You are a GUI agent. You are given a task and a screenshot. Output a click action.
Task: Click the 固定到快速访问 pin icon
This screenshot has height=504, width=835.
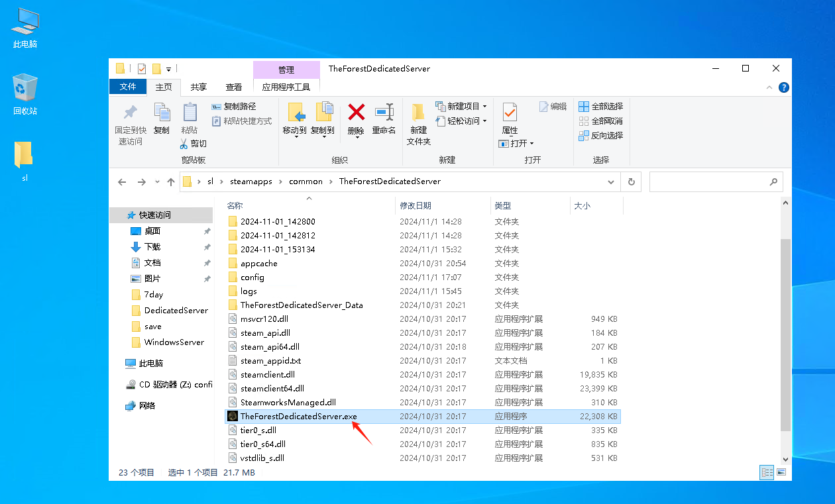tap(131, 113)
